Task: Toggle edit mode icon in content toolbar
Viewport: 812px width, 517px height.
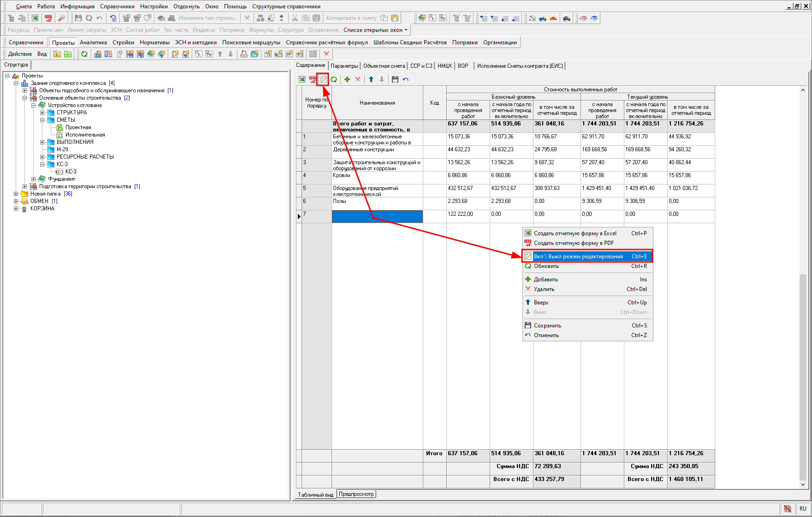Action: 323,79
